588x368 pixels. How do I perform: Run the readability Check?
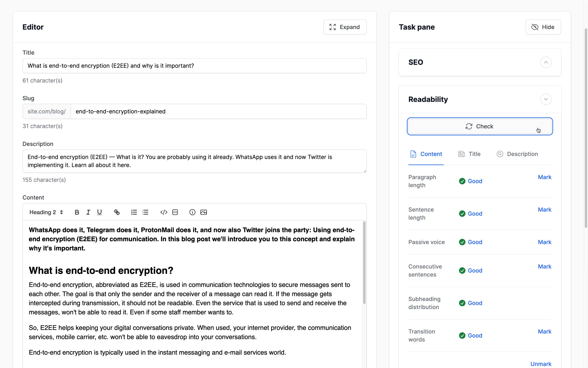479,126
